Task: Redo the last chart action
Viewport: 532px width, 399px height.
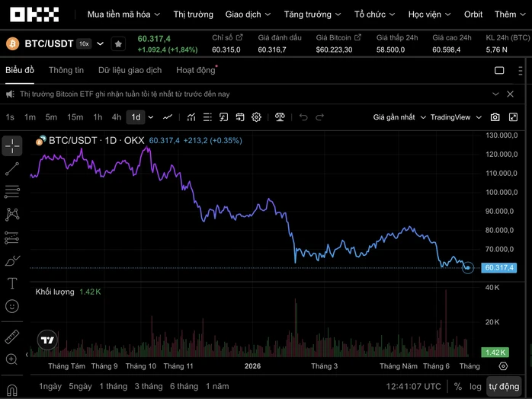Action: click(319, 117)
